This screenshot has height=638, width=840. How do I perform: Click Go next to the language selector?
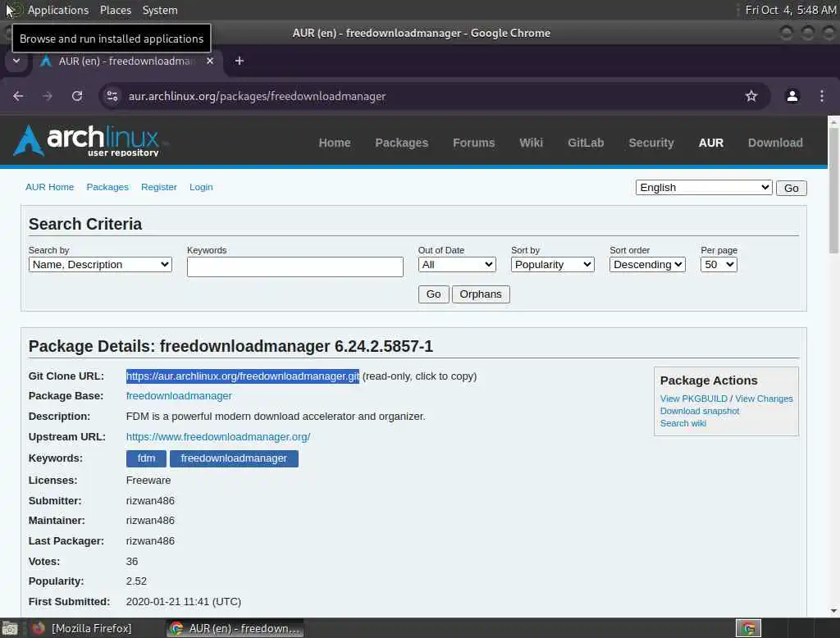791,188
